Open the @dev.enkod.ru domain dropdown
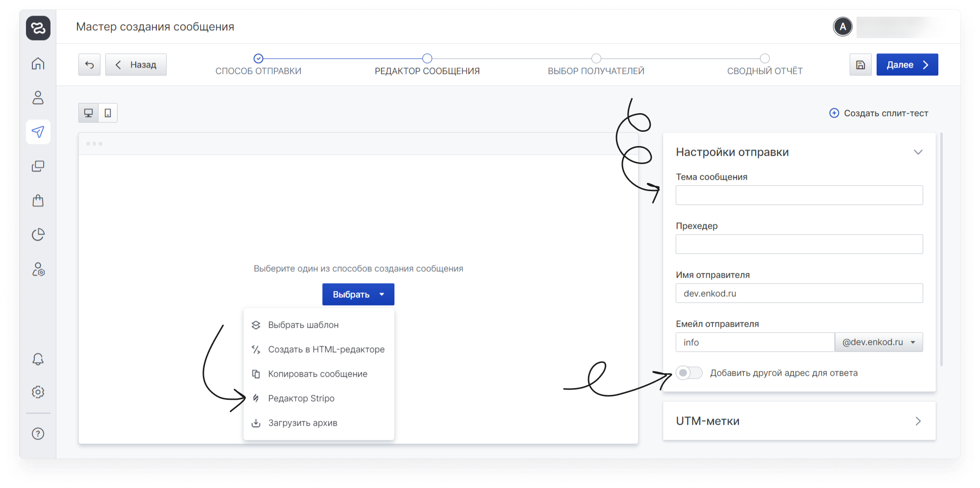The width and height of the screenshot is (980, 488). [x=879, y=342]
